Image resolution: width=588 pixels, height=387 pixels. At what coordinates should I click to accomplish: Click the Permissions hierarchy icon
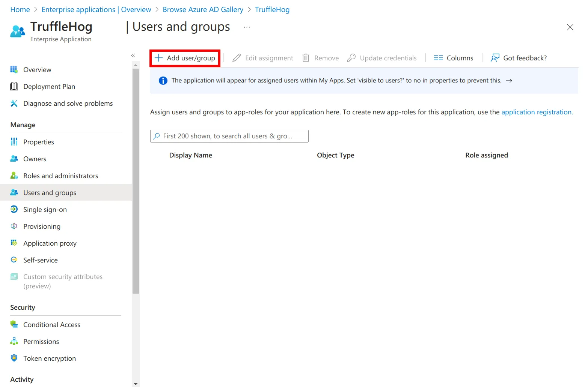14,341
